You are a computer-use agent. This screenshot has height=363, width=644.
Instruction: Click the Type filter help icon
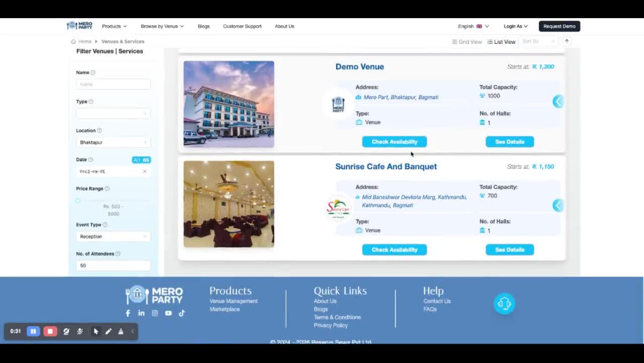[x=91, y=101]
